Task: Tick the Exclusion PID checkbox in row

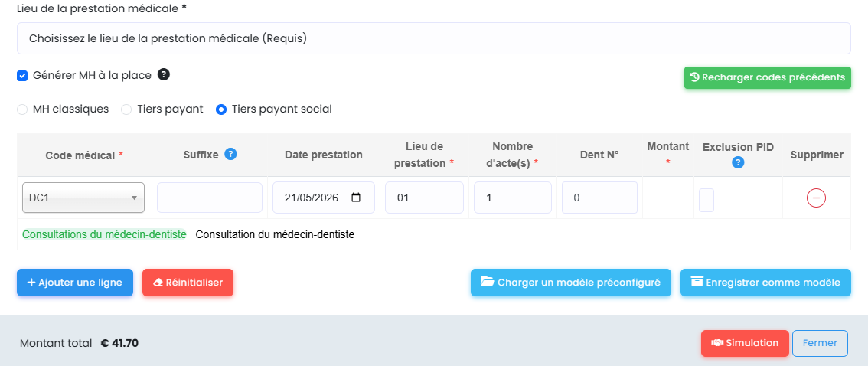Action: [x=706, y=200]
